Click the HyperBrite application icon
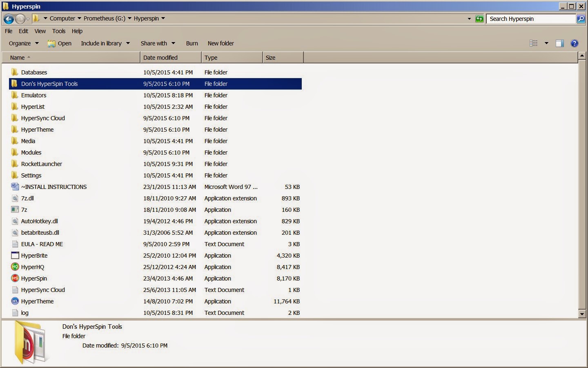This screenshot has width=588, height=368. click(x=15, y=256)
